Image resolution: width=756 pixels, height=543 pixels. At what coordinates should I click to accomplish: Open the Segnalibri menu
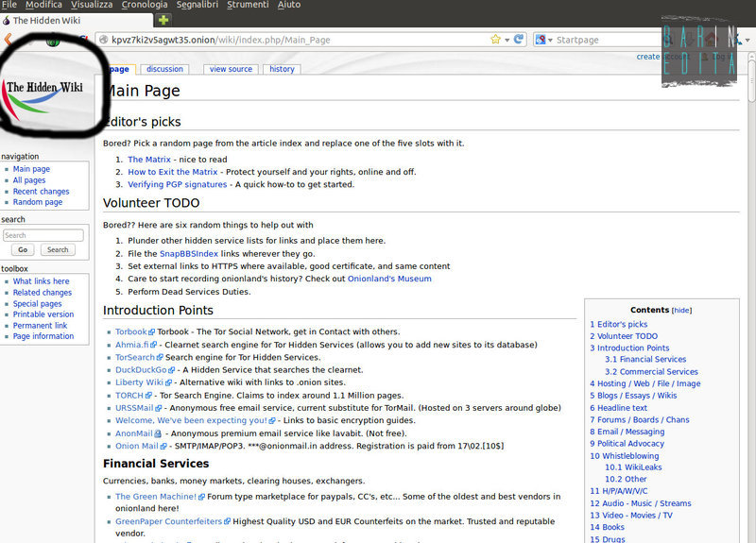(x=197, y=5)
